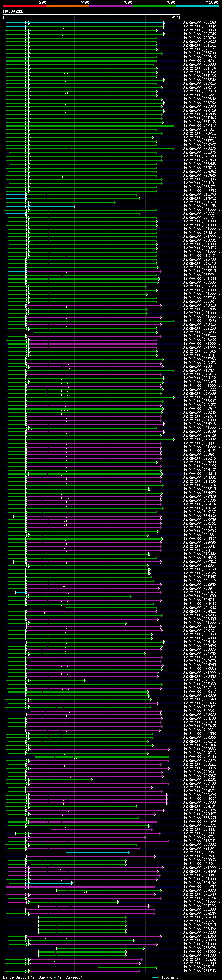Screen dimensions: 222x980
Task: Select hit UniRef100_Q8L3Y6
Action: click(199, 153)
